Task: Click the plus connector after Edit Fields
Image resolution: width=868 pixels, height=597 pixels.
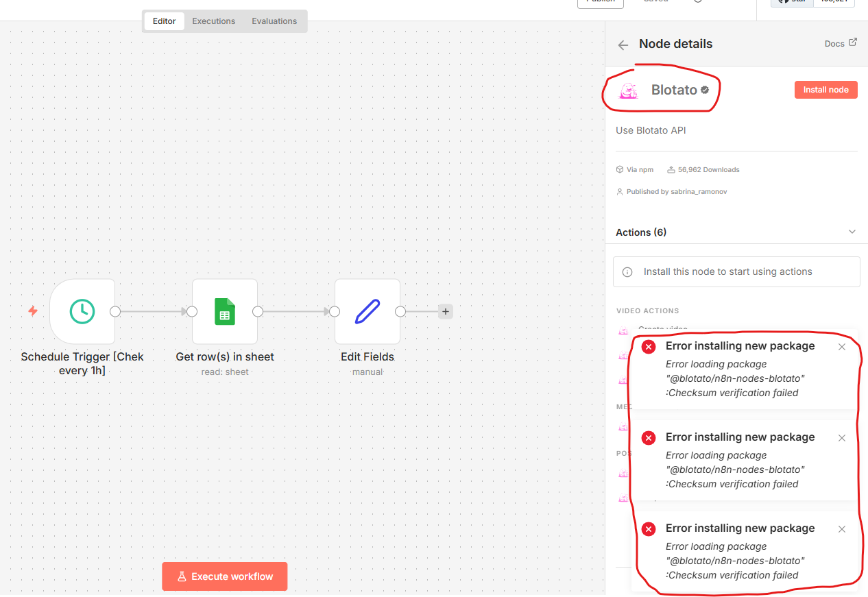Action: 446,312
